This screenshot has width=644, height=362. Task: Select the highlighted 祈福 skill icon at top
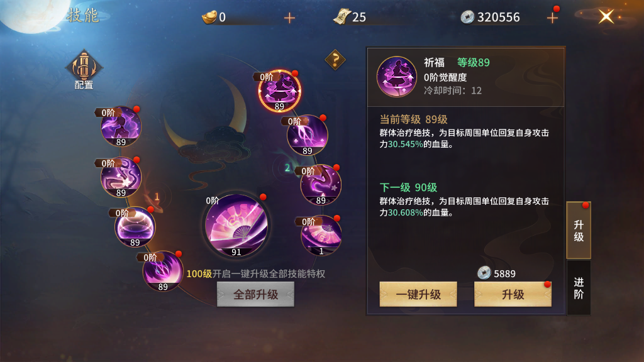pos(280,91)
